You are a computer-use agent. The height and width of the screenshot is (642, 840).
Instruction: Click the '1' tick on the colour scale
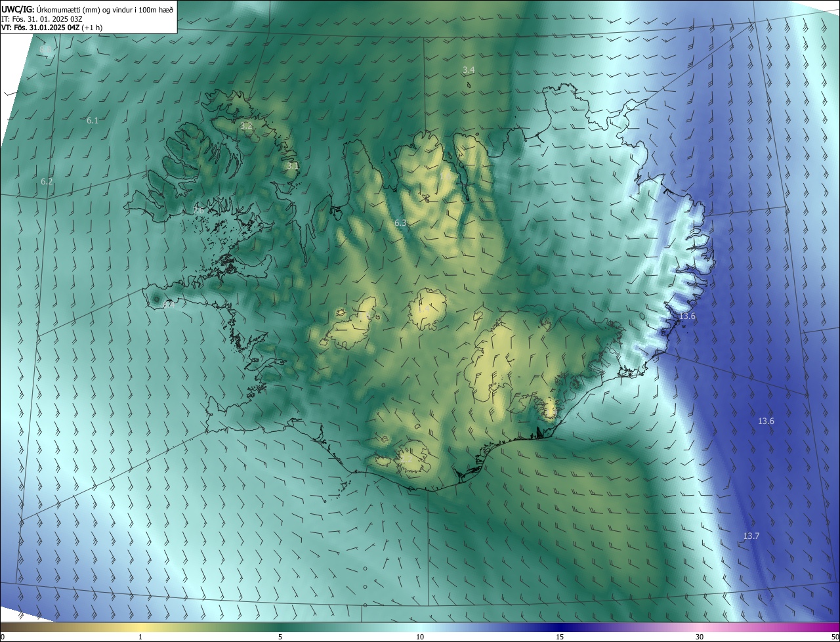pos(140,637)
